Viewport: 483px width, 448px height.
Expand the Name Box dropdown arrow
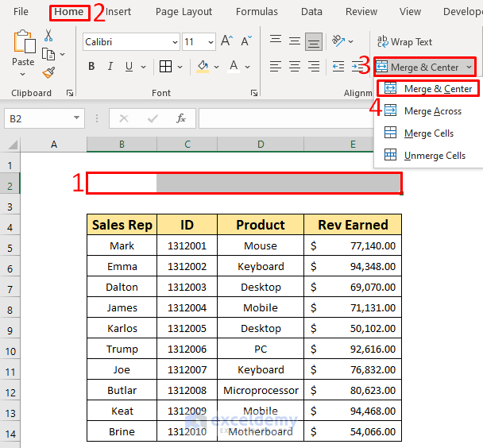(76, 118)
